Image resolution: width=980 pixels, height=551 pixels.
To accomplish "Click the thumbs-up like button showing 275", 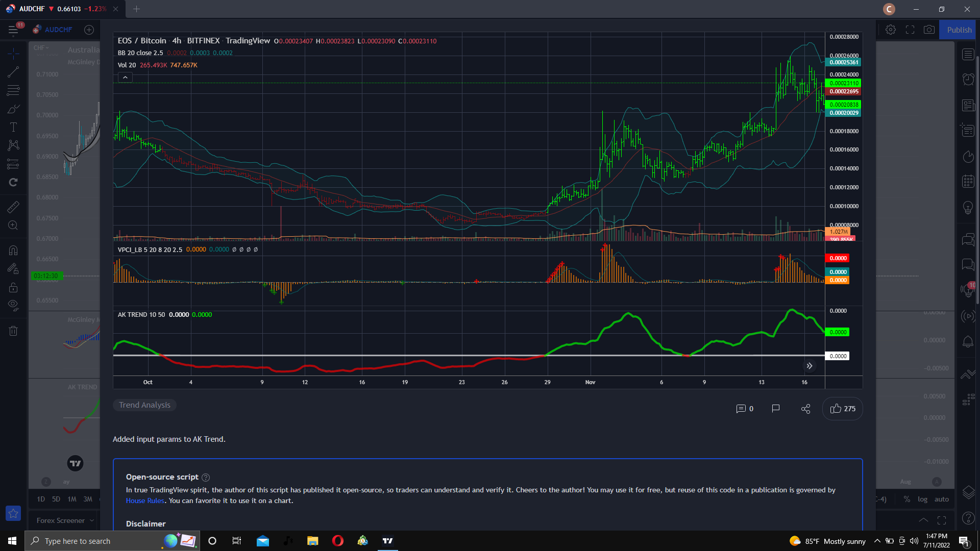I will (x=843, y=409).
